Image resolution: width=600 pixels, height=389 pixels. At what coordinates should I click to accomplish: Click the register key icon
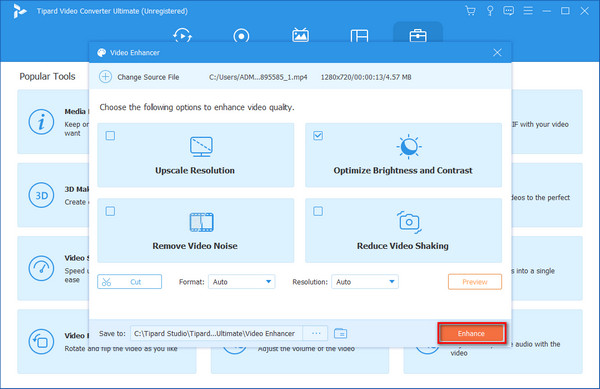pos(490,11)
